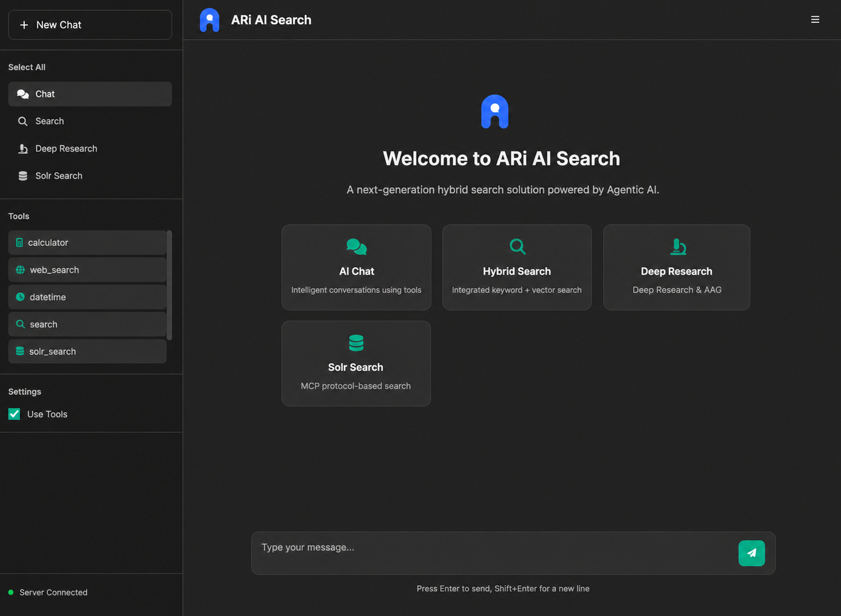Click the magnifier icon beside sidebar Search
The width and height of the screenshot is (841, 616).
[23, 121]
